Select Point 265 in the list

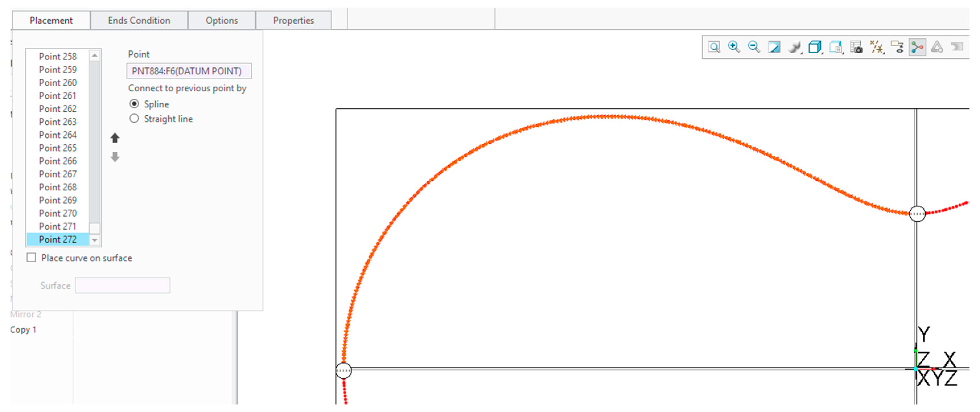(x=57, y=148)
